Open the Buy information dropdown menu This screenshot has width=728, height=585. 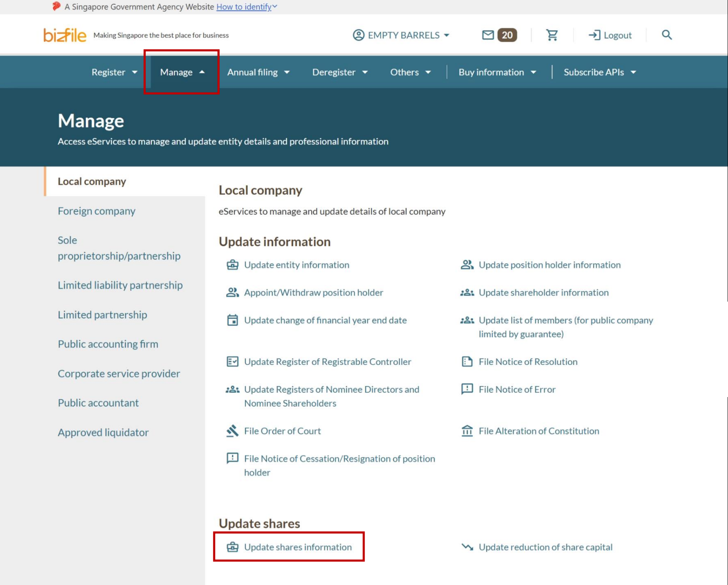(x=497, y=72)
